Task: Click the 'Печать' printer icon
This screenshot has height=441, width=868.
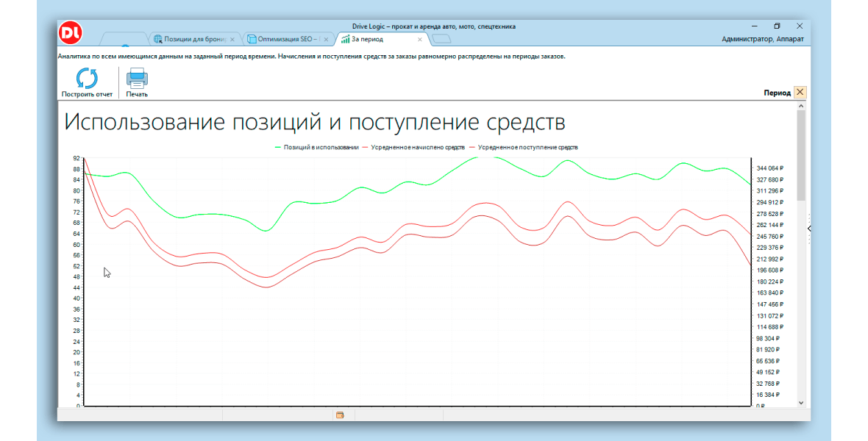Action: click(x=137, y=78)
